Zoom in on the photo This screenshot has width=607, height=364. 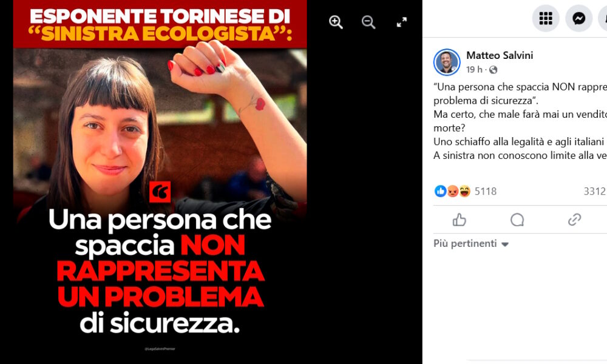(336, 22)
